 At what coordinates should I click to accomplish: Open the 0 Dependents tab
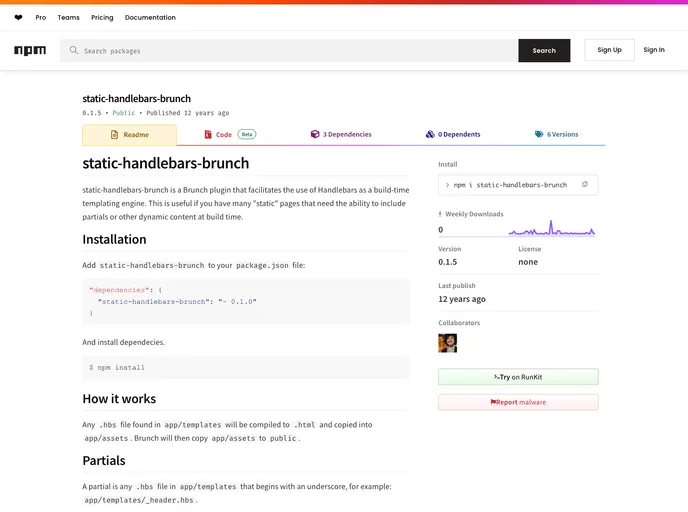click(x=453, y=134)
